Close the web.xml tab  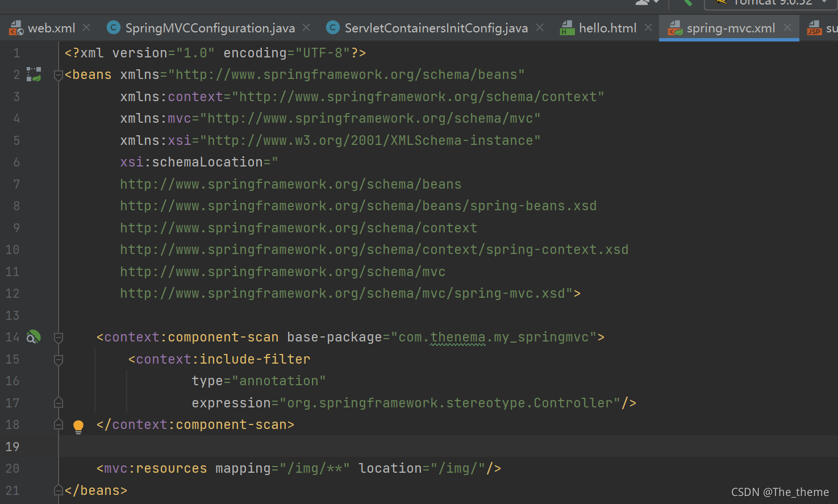(86, 27)
